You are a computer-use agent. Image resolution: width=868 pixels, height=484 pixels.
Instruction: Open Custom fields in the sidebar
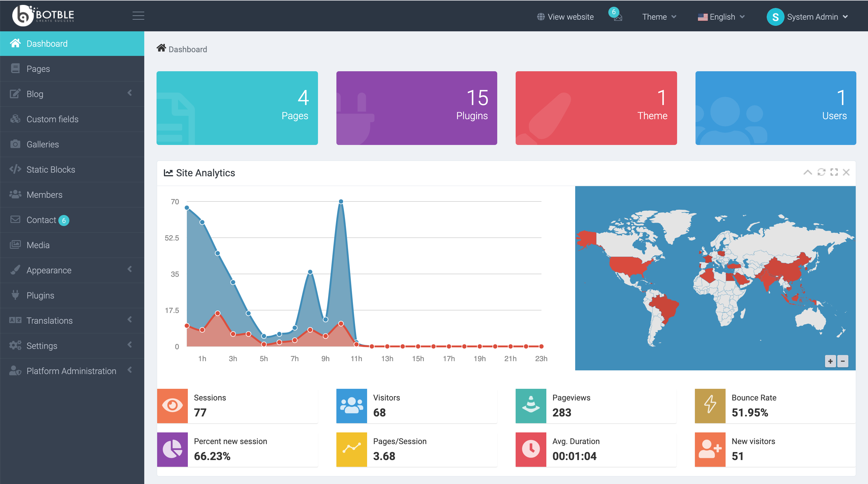click(x=72, y=119)
